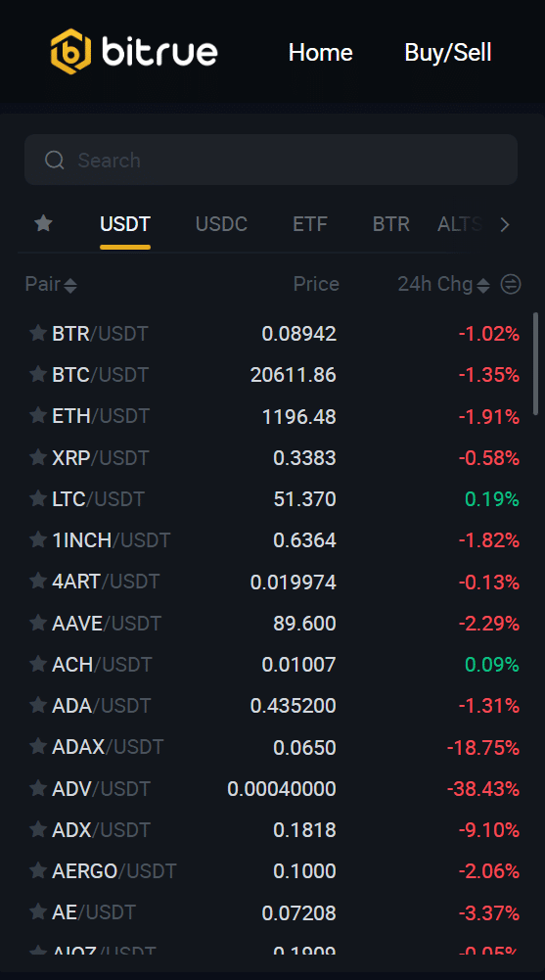Star the BTR/USDT pair
Image resolution: width=545 pixels, height=980 pixels.
coord(38,333)
